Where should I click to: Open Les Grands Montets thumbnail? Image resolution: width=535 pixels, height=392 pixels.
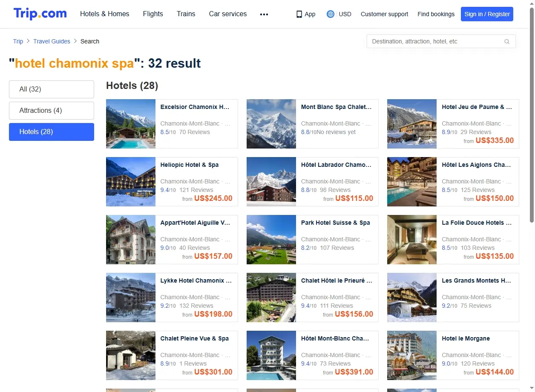pyautogui.click(x=412, y=298)
